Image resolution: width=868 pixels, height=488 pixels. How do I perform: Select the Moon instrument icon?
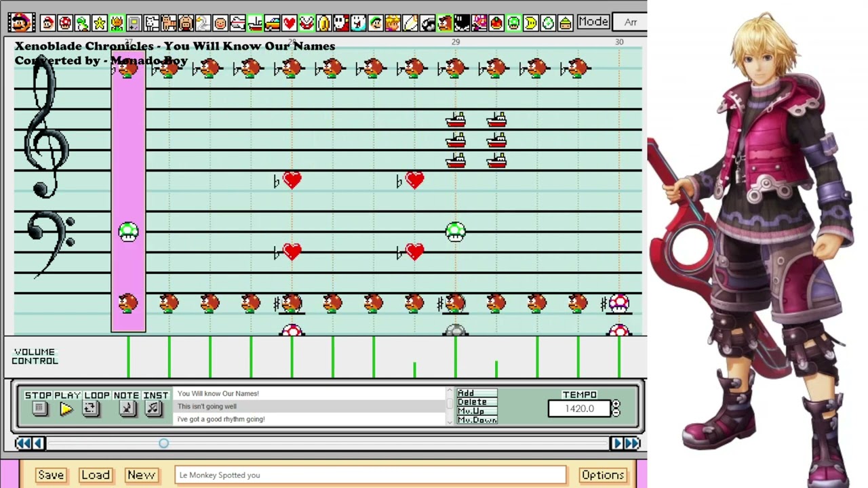tap(531, 23)
